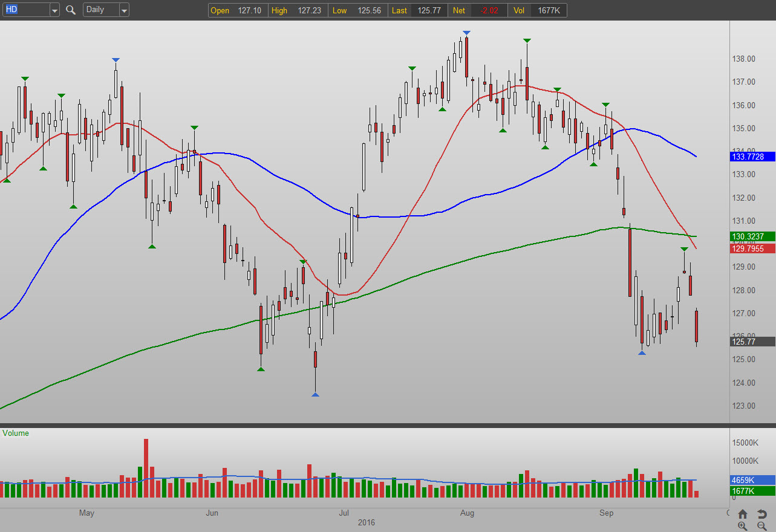Viewport: 776px width, 532px height.
Task: Expand the HD symbol dropdown arrow
Action: (x=54, y=10)
